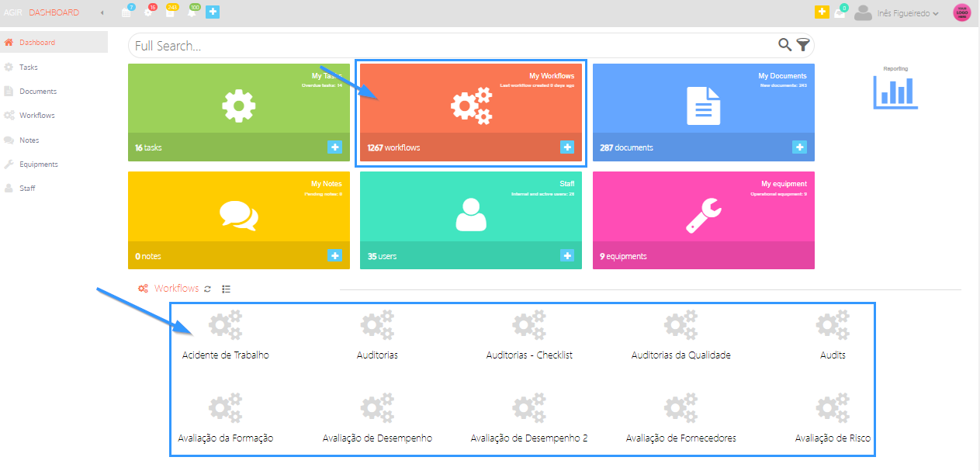Click the gears icon on My Workflows tile

[x=471, y=106]
